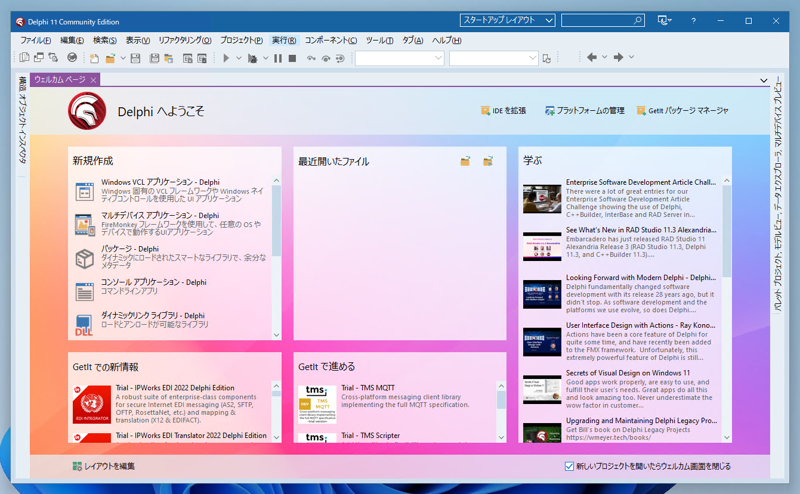Click プラットフォームの管理 link
Viewport: 800px width, 494px height.
(585, 111)
